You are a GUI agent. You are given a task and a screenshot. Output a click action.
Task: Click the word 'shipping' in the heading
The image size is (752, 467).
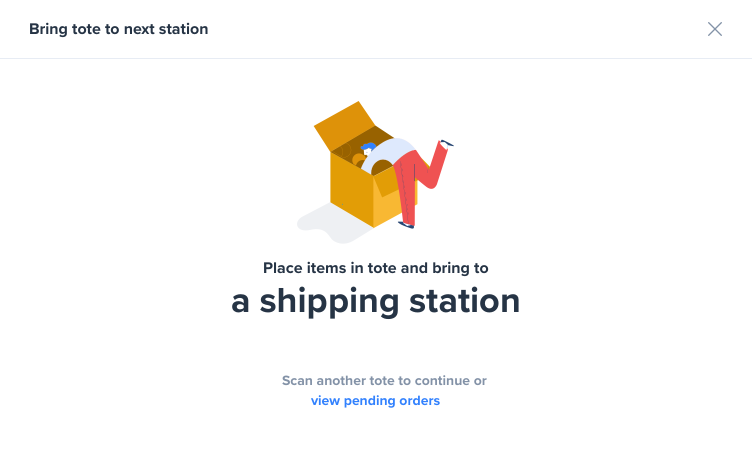point(329,303)
